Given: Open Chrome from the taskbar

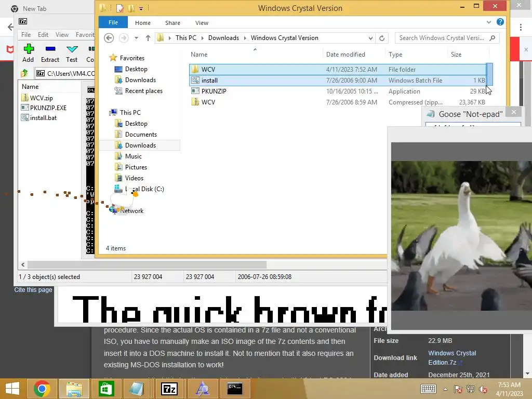Looking at the screenshot, I should pos(42,389).
